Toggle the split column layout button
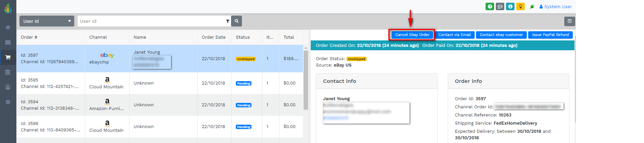Screen dimensions: 644x143 pos(569,21)
